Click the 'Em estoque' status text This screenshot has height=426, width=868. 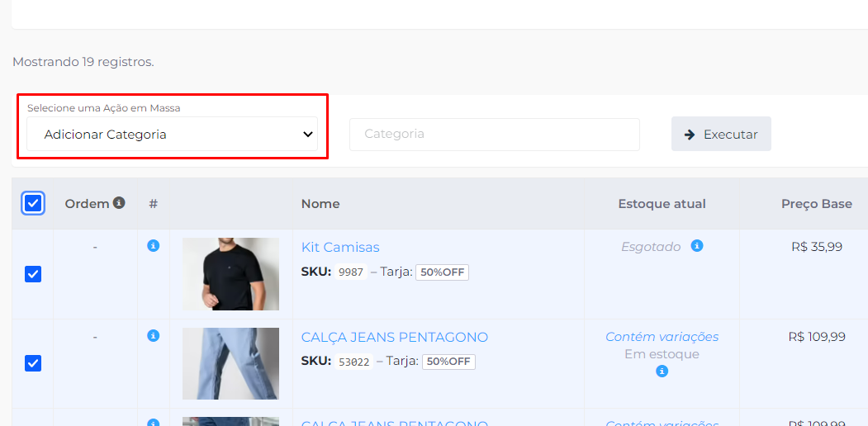coord(662,354)
